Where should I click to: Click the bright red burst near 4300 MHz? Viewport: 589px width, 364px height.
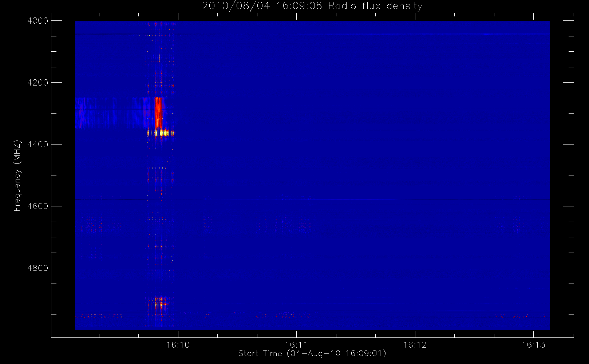(158, 112)
